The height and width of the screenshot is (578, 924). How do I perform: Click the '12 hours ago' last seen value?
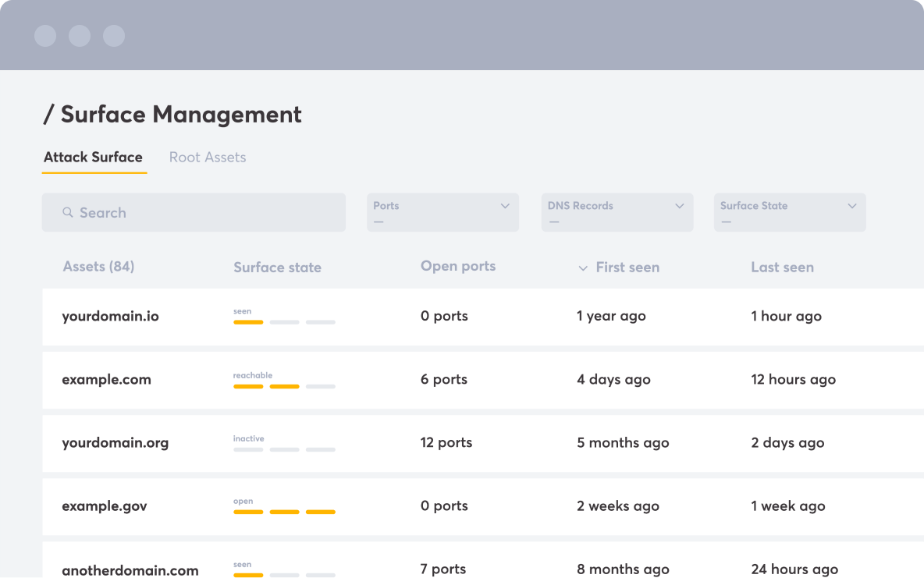point(793,379)
